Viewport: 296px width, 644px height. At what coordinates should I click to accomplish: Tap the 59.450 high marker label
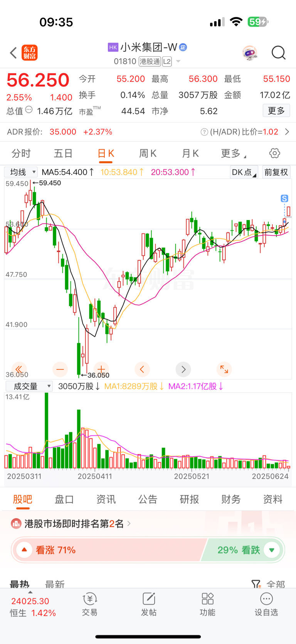point(50,183)
